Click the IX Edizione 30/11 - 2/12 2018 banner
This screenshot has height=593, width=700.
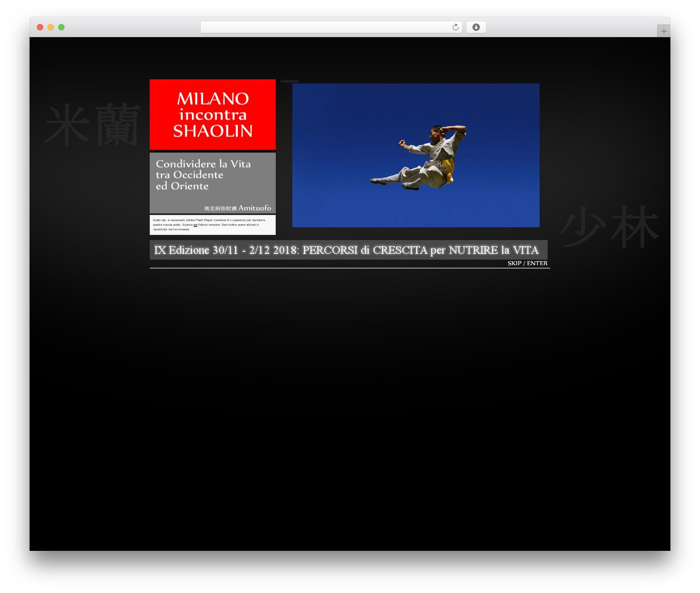348,250
